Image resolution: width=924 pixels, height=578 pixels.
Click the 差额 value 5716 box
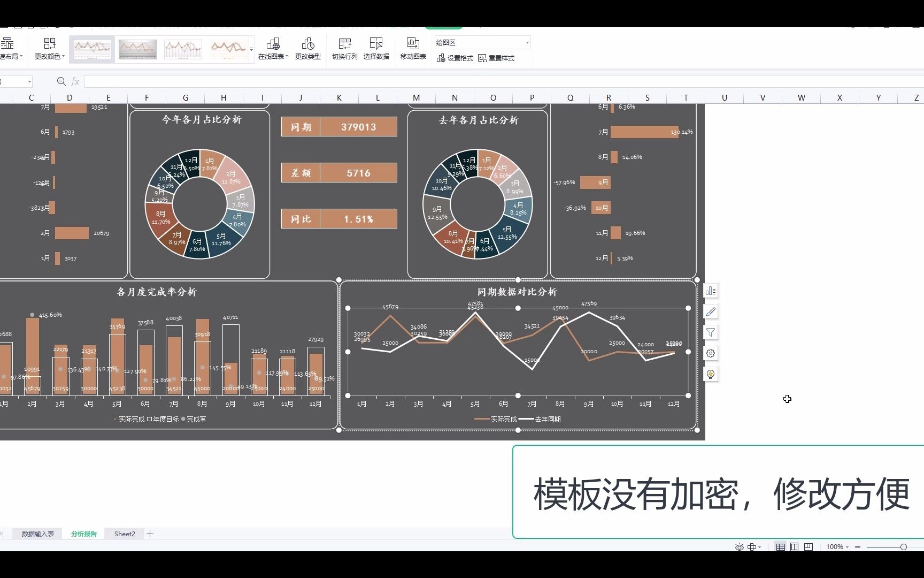(359, 173)
